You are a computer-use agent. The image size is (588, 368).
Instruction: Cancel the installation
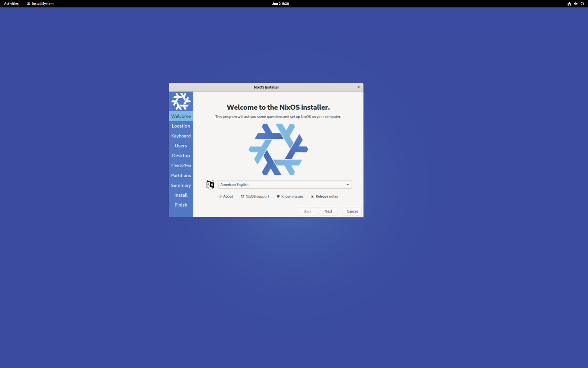tap(352, 211)
